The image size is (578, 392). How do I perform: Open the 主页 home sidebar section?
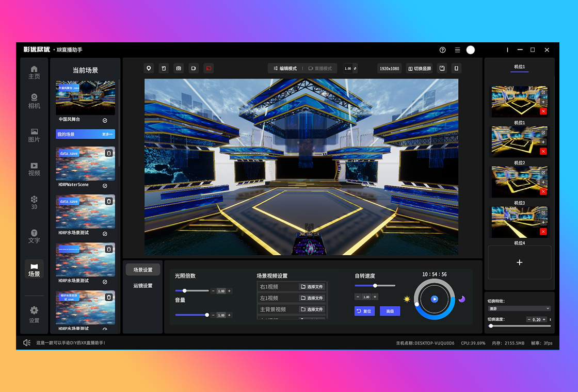point(34,73)
